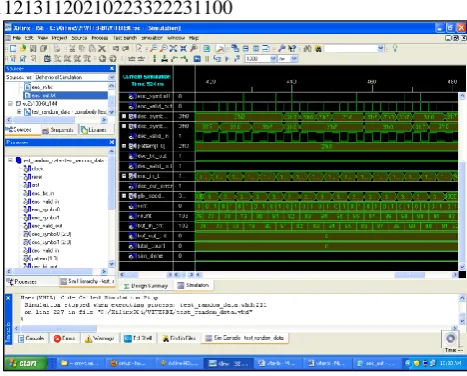Open the Simulation menu
This screenshot has height=376, width=467.
152,38
